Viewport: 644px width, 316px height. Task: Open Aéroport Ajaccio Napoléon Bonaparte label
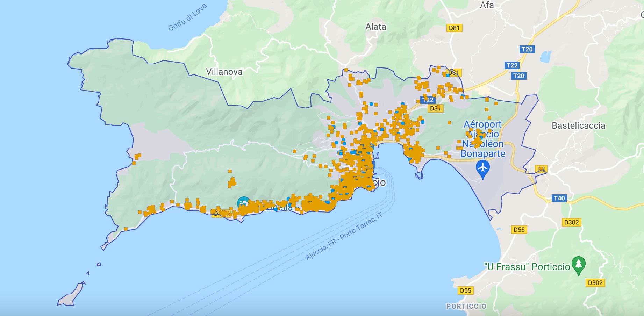tap(483, 139)
